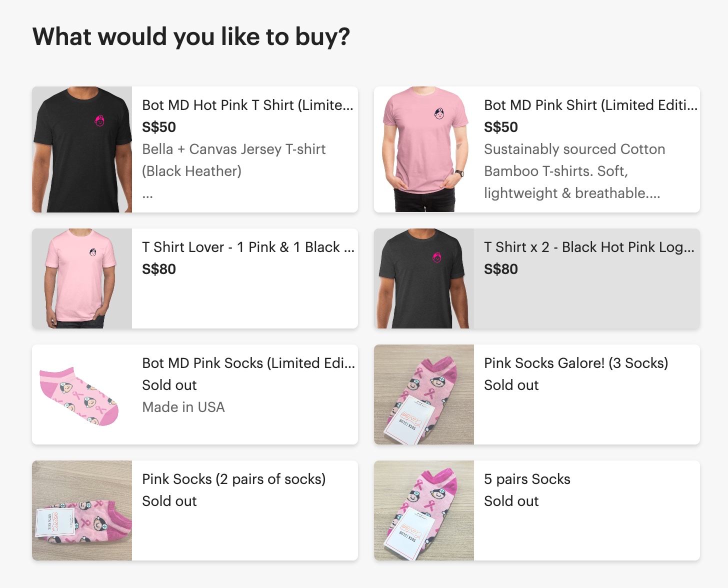This screenshot has height=588, width=728.
Task: Click the Sustainably sourced Cotton Bamboo description
Action: 574,171
